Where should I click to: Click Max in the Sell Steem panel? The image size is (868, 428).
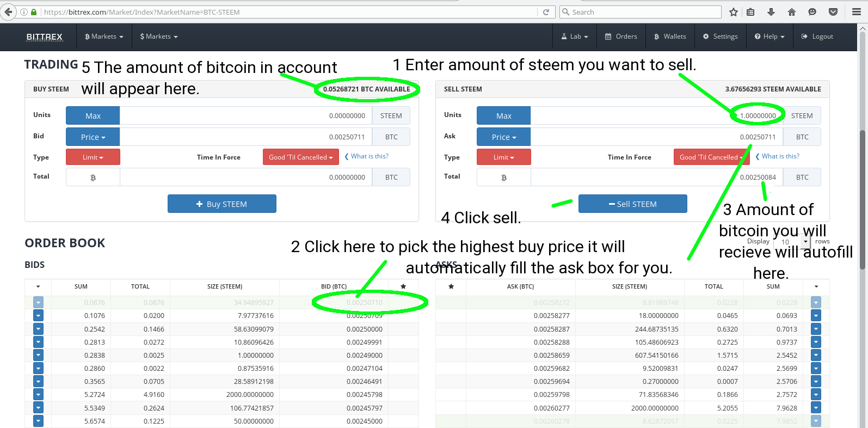click(504, 115)
